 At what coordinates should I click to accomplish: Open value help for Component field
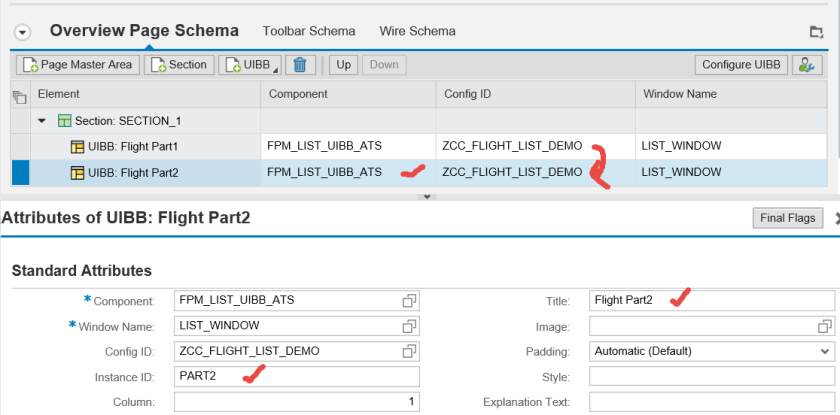[408, 300]
